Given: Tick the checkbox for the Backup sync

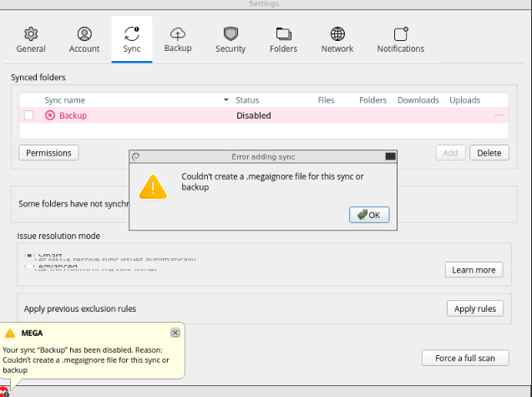Looking at the screenshot, I should pyautogui.click(x=29, y=115).
